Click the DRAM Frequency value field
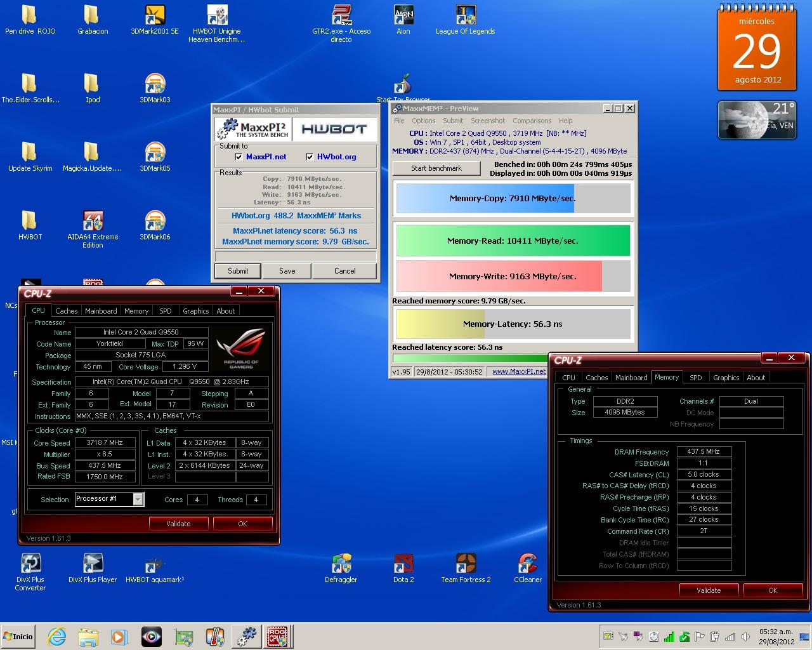812x650 pixels. 704,452
